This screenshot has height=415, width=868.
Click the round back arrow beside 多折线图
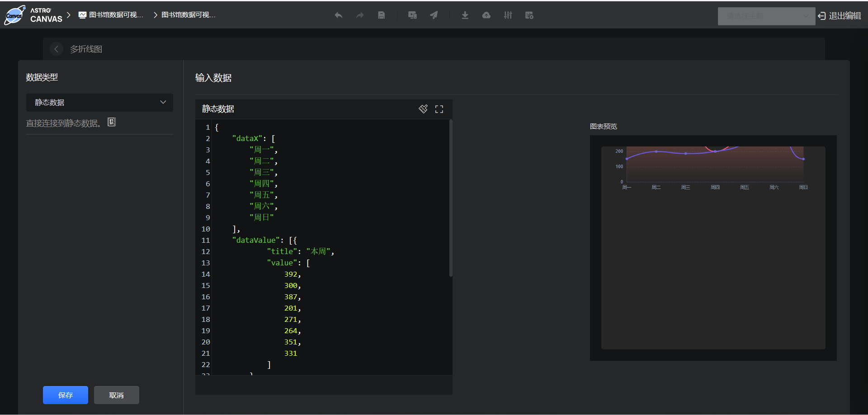(56, 49)
